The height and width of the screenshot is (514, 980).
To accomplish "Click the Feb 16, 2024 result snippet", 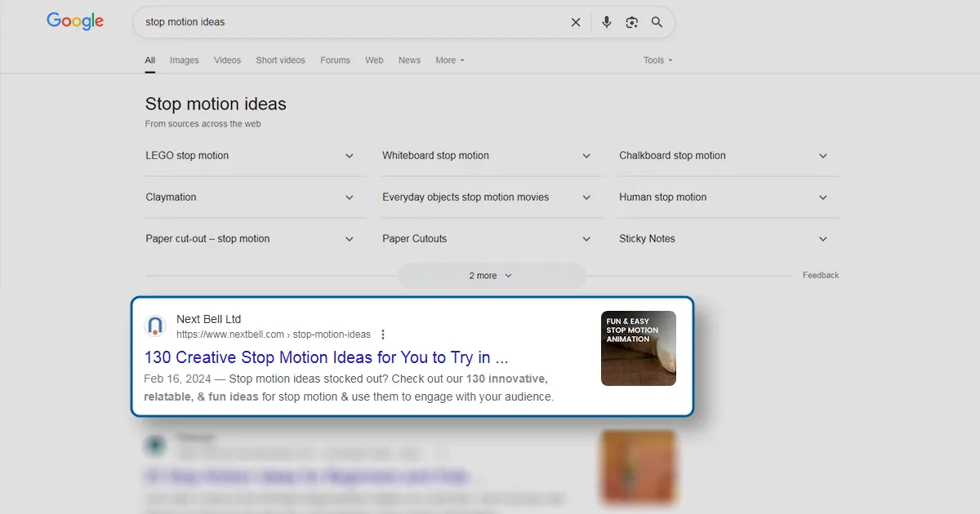I will tap(349, 388).
